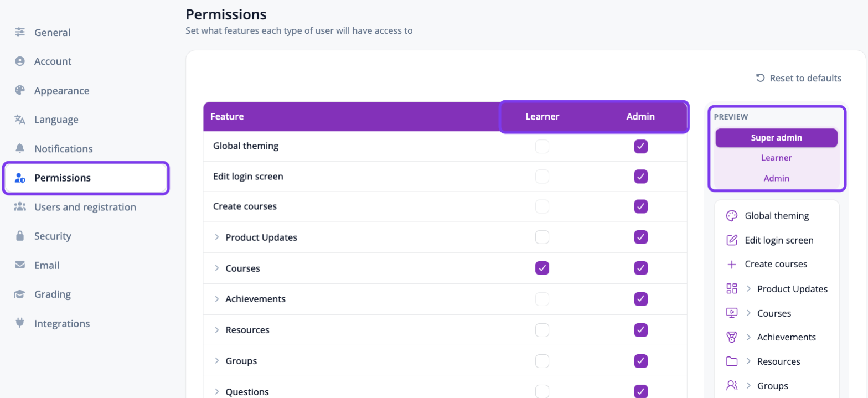
Task: Expand Product Updates chevron in preview panel
Action: (x=748, y=289)
